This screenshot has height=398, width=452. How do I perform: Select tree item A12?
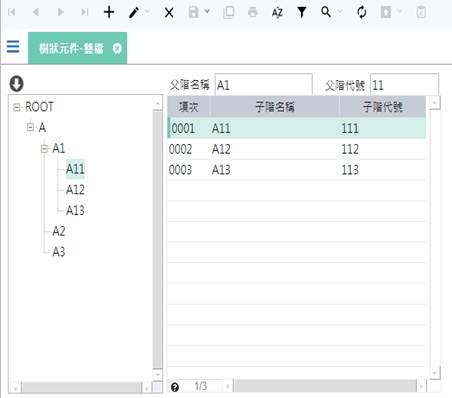click(x=75, y=190)
